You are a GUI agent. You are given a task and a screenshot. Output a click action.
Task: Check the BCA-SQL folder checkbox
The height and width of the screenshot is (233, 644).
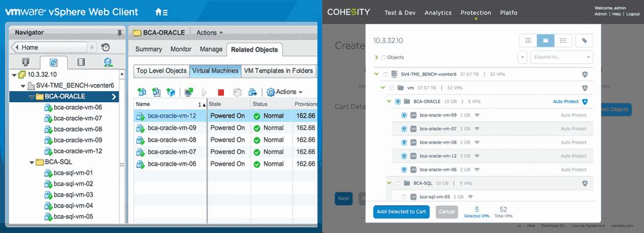pyautogui.click(x=397, y=183)
